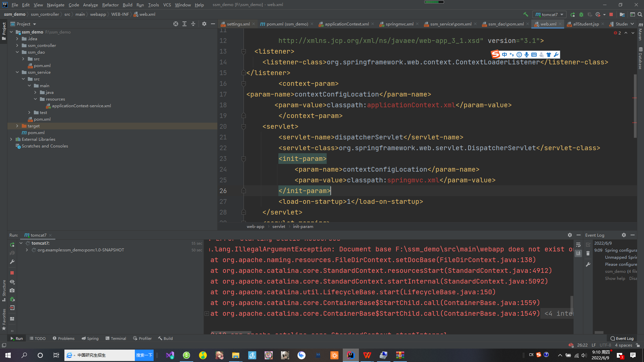Run tomcat7 with the profiler icon
Screen dimensions: 644x362
tap(598, 14)
